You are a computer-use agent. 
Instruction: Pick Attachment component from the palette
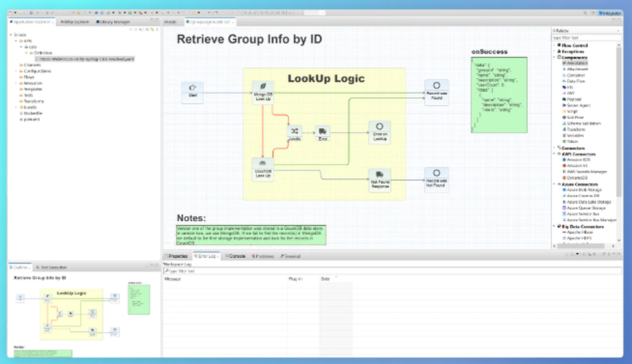574,70
